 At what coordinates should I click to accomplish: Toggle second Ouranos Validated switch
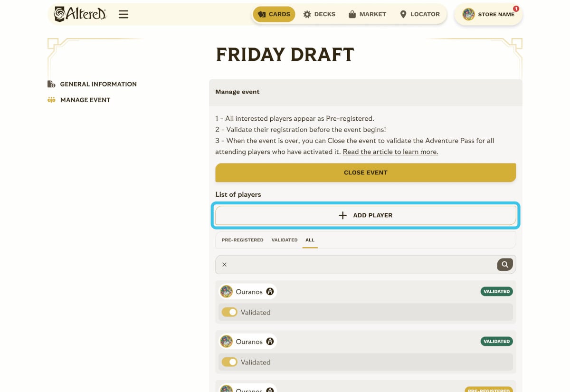(x=229, y=362)
